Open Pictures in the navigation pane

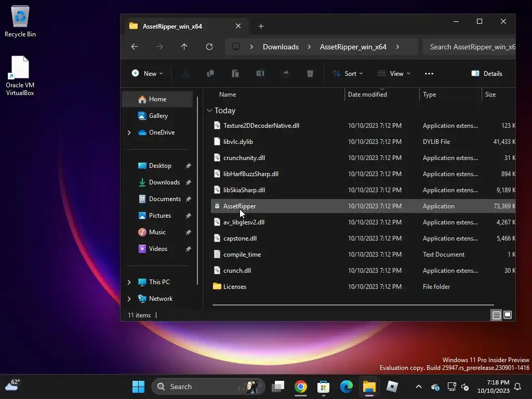157,216
